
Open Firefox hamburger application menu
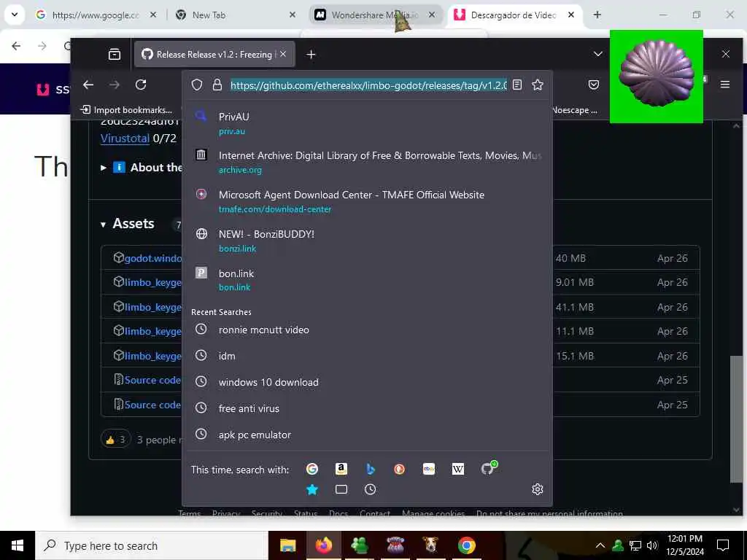pyautogui.click(x=725, y=85)
